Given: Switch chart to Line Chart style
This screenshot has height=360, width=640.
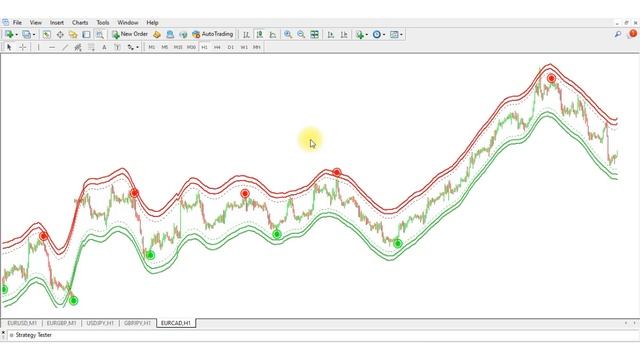Looking at the screenshot, I should tap(273, 35).
